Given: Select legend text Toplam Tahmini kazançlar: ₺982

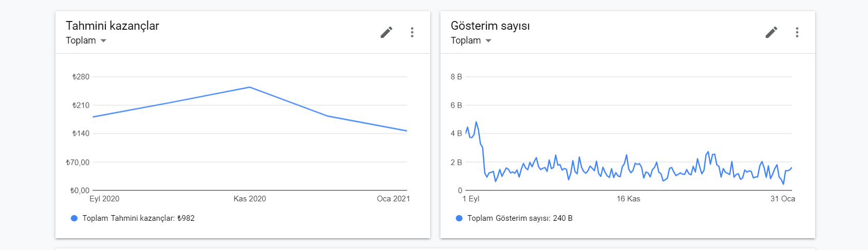Looking at the screenshot, I should click(x=139, y=218).
